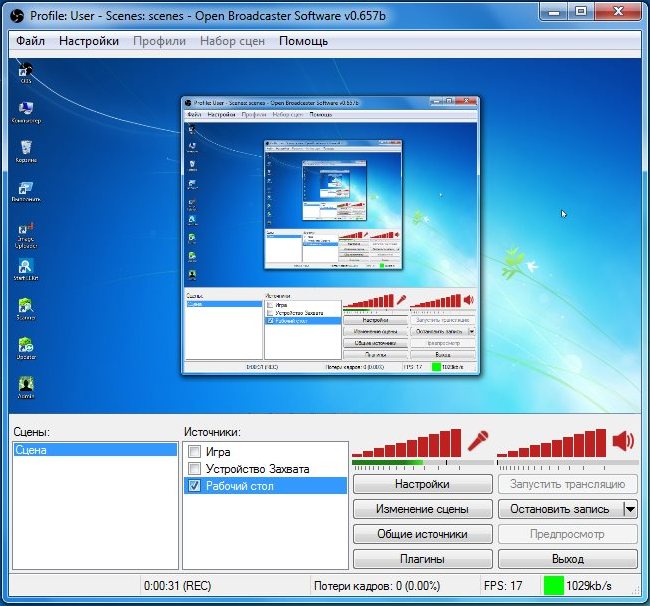The width and height of the screenshot is (650, 606).
Task: Select the Устройство Захвата source row
Action: coord(265,468)
